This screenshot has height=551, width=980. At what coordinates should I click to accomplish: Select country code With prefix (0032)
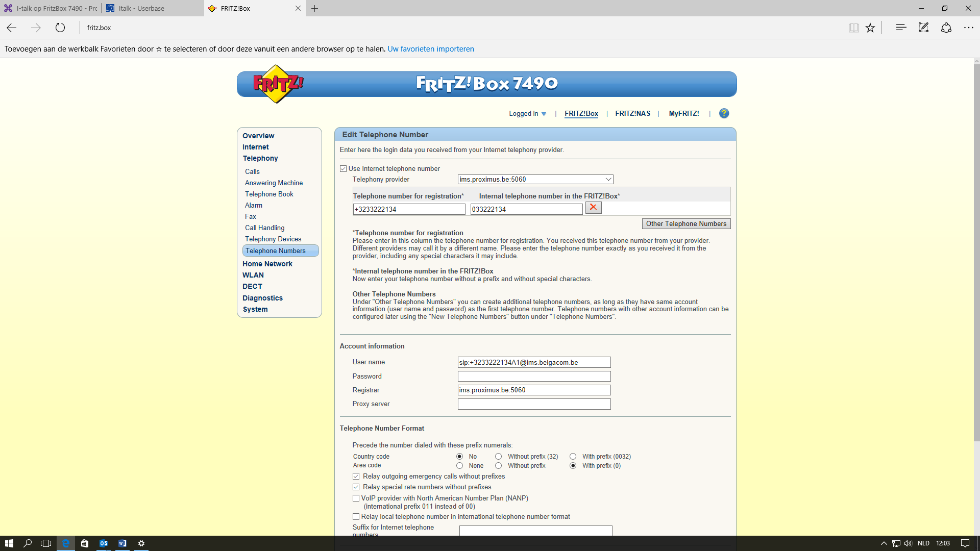(x=573, y=457)
